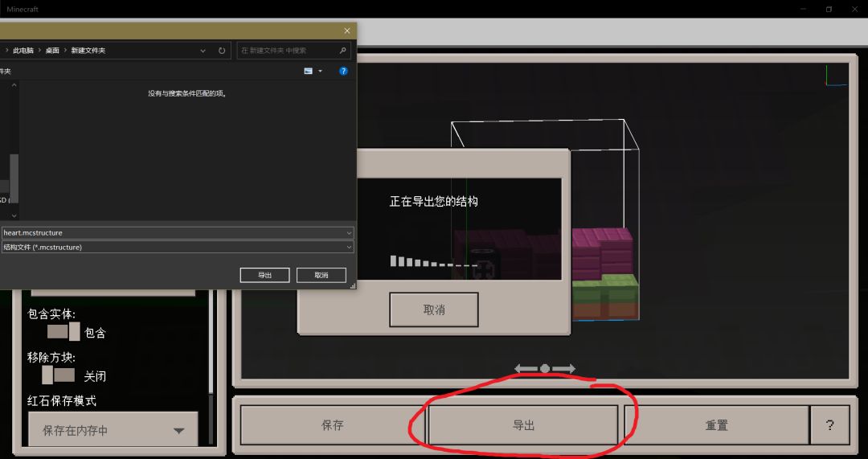Toggle the 包含实体 switch

point(63,332)
